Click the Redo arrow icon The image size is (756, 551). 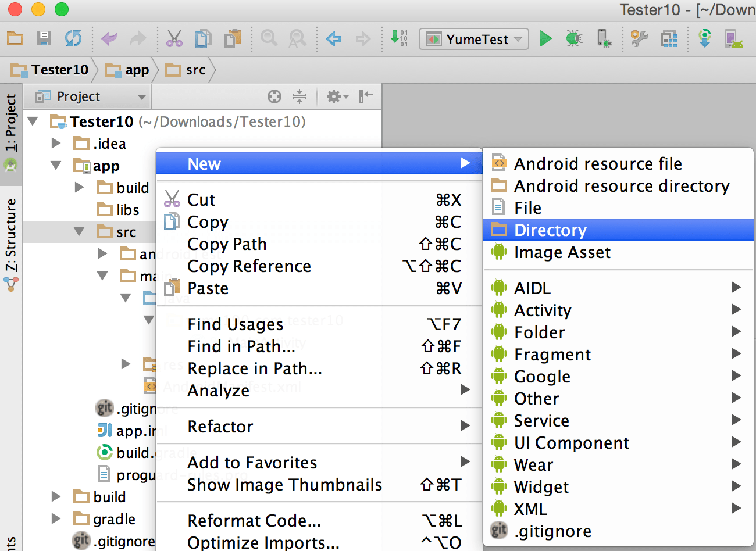click(138, 39)
